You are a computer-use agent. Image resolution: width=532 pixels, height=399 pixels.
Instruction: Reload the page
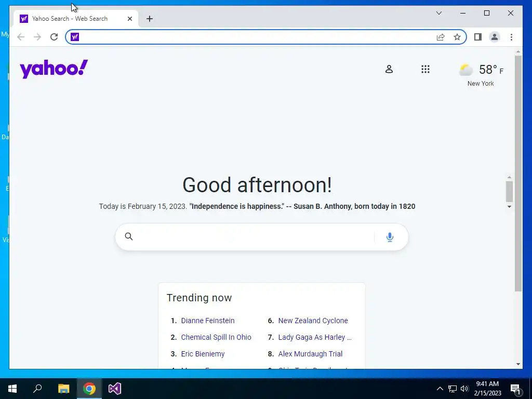pos(54,37)
